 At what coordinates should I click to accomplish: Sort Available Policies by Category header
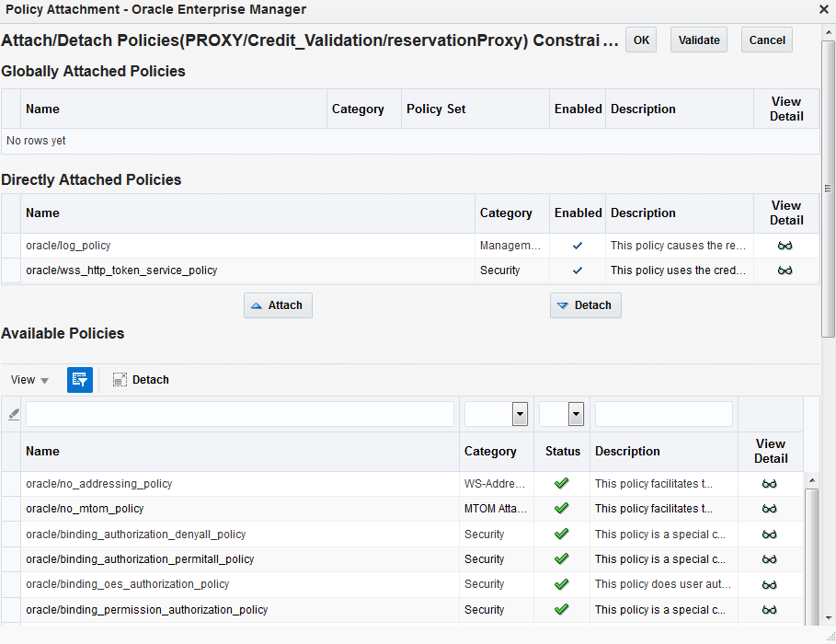coord(497,452)
